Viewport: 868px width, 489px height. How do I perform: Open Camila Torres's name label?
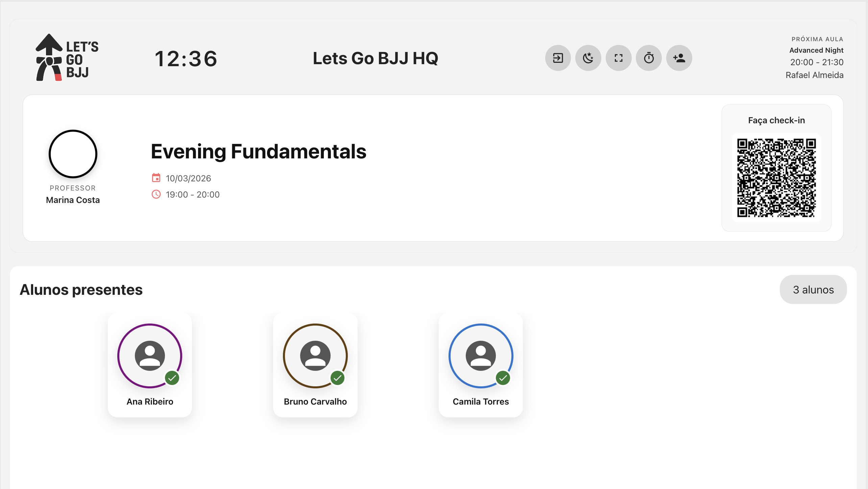tap(480, 402)
